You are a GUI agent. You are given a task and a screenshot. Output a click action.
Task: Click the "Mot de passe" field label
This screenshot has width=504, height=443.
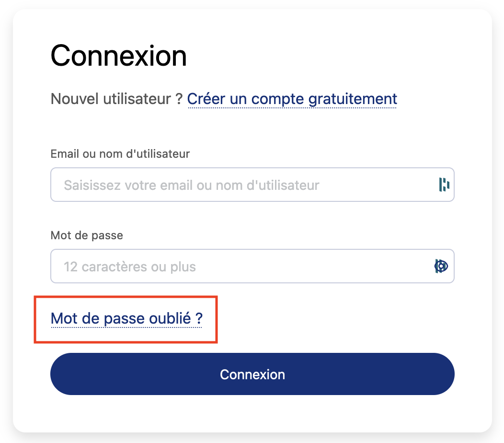87,235
